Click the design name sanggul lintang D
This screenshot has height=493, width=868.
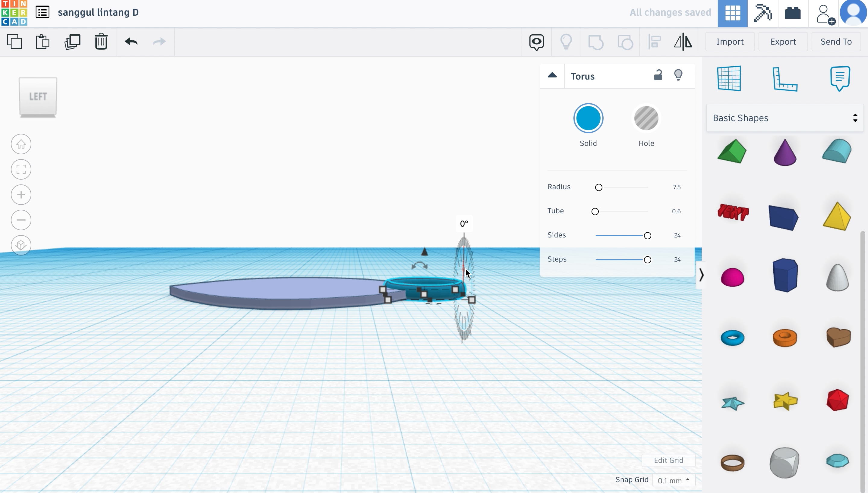coord(98,13)
